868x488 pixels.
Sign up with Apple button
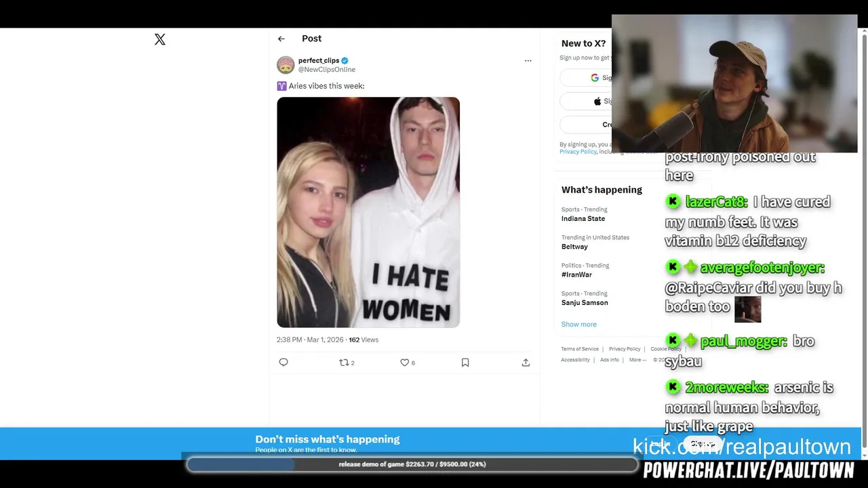(x=586, y=101)
